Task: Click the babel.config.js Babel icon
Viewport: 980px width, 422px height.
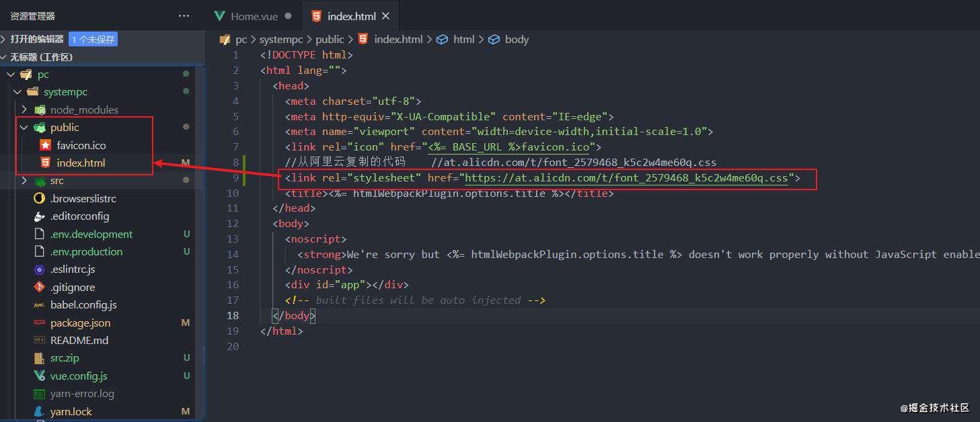Action: [39, 305]
